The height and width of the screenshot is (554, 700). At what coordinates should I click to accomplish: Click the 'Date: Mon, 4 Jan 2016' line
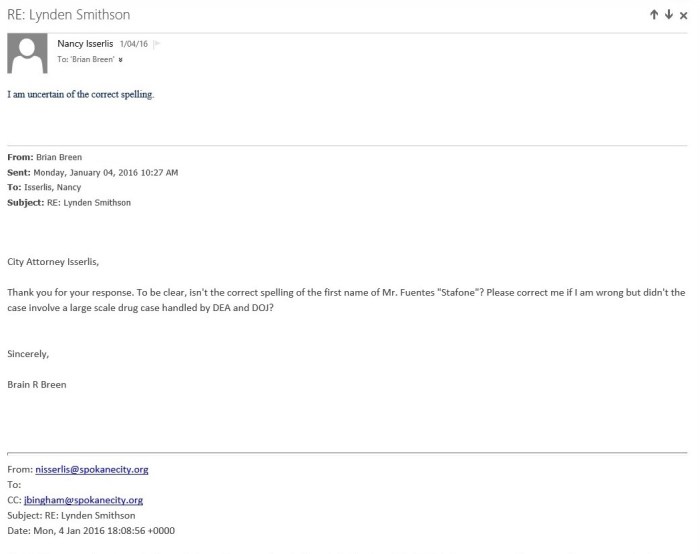pyautogui.click(x=91, y=530)
